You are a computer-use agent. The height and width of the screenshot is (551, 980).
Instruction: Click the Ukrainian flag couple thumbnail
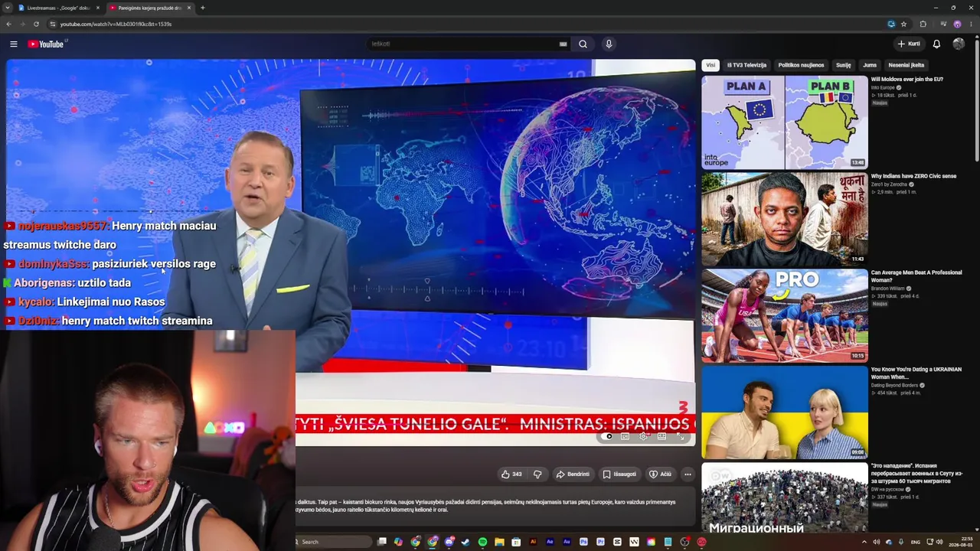(x=785, y=412)
